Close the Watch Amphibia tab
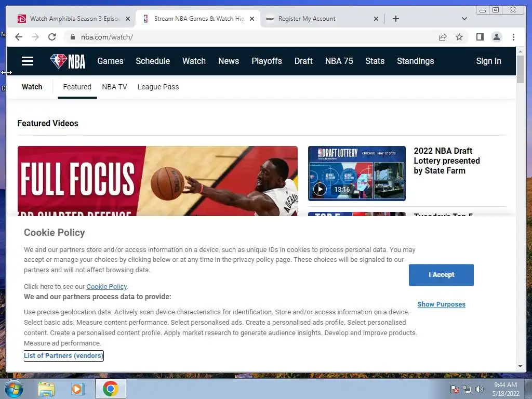Viewport: 532px width, 399px height. pyautogui.click(x=128, y=19)
